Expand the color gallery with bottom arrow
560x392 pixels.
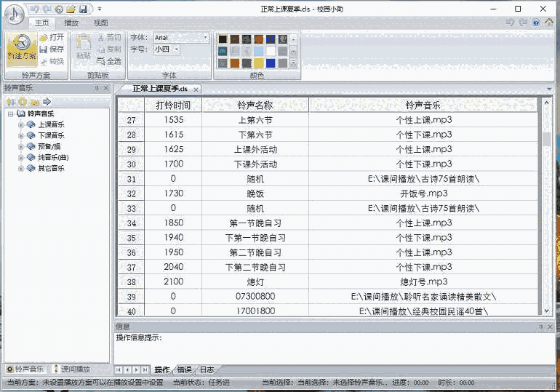pyautogui.click(x=293, y=63)
